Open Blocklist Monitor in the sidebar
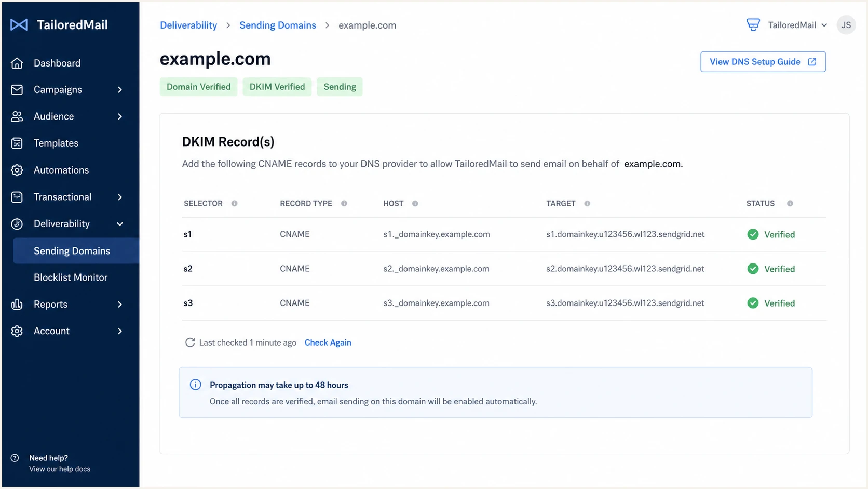 point(71,277)
